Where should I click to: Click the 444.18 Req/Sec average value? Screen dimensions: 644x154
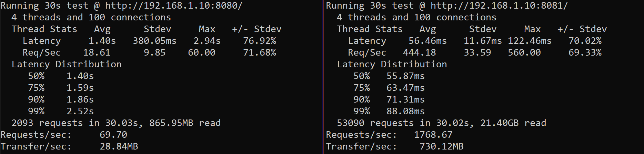419,53
